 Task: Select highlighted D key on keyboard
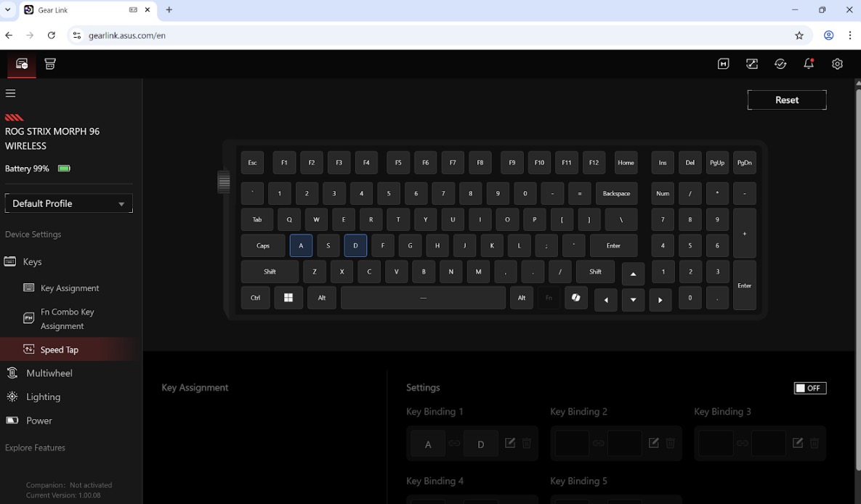tap(355, 245)
